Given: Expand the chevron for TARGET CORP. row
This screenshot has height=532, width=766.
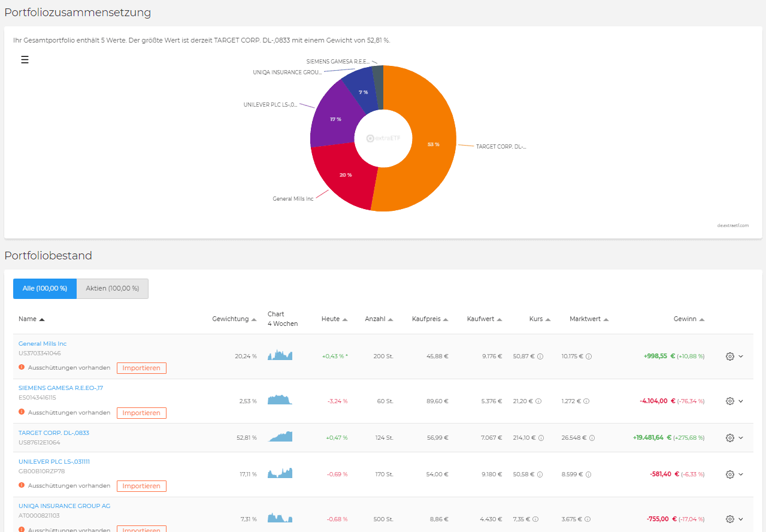Looking at the screenshot, I should click(741, 437).
